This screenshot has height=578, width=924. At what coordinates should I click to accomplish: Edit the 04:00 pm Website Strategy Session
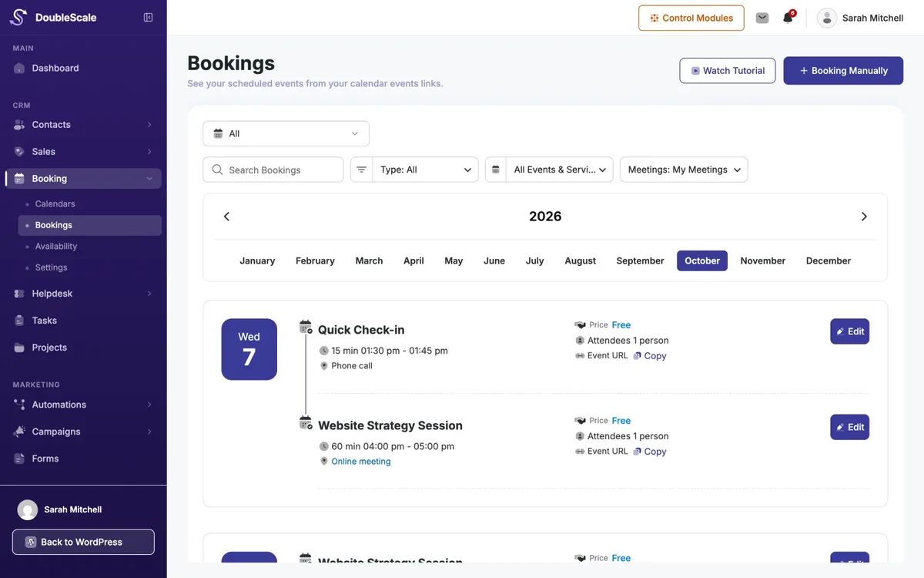tap(849, 427)
